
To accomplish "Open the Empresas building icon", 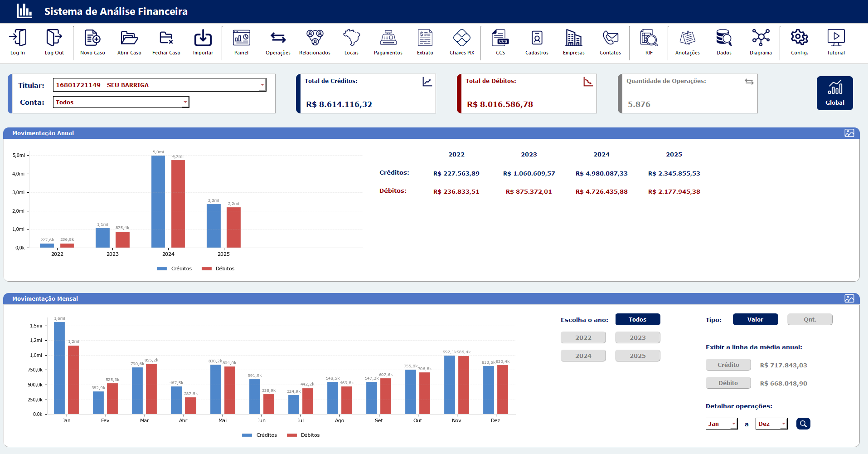I will pos(574,38).
